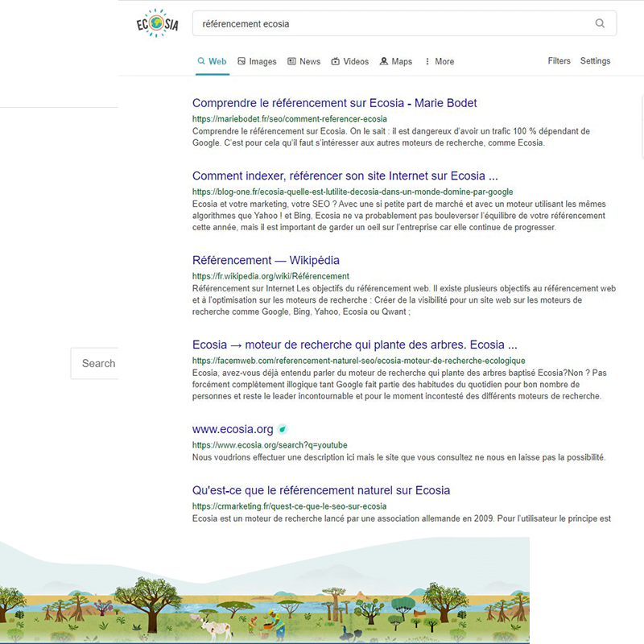
Task: Go to the Videos tab
Action: 350,62
